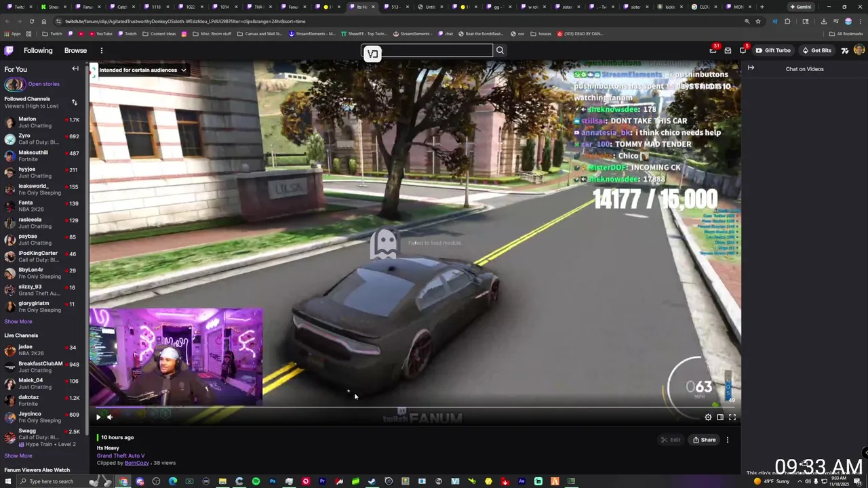Open Fanta NBA 2K26 channel

click(x=43, y=206)
